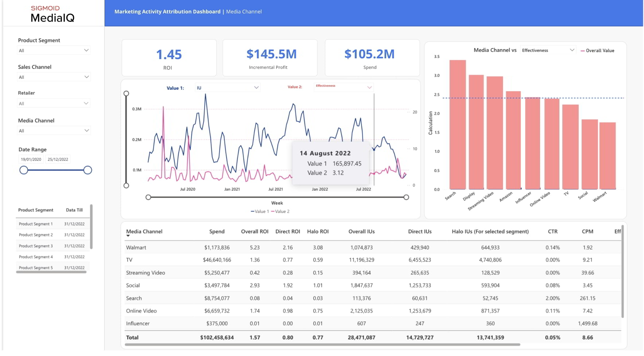Toggle the Value 1 legend entry
This screenshot has width=644, height=356.
[x=260, y=212]
